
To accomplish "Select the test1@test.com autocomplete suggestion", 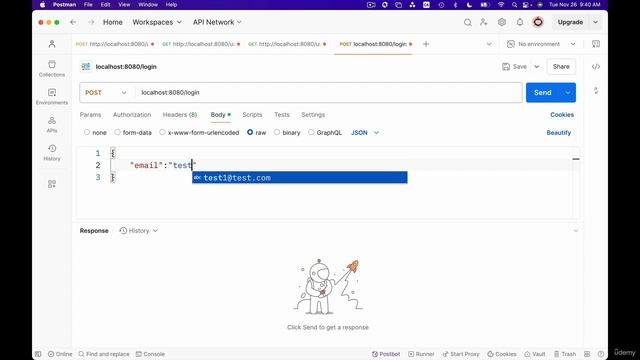I will click(300, 178).
